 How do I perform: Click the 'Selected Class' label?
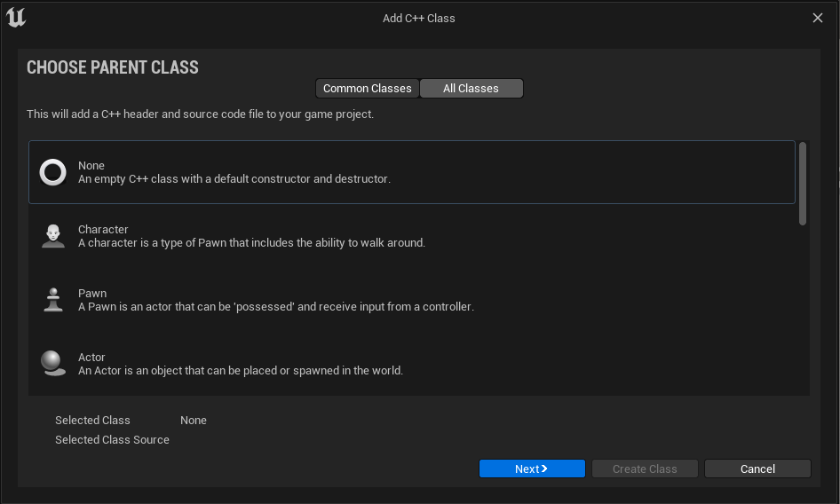[x=92, y=420]
